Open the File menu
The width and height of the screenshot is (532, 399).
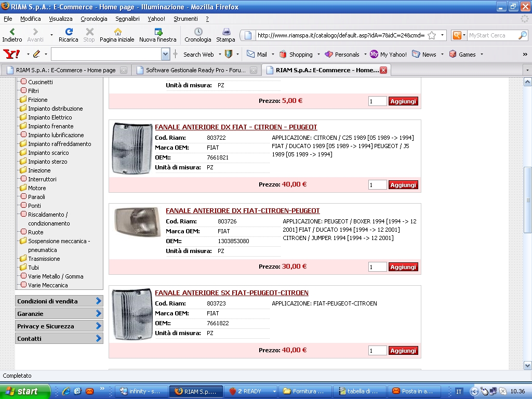(8, 19)
